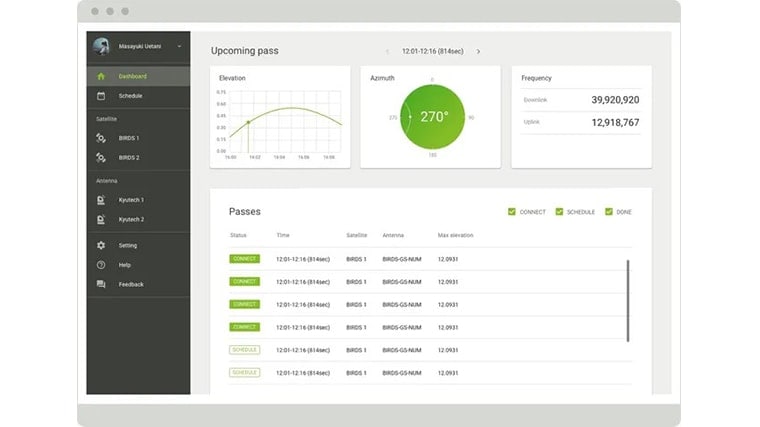Click the first CONNECT status button
Viewport: 760px width, 427px height.
244,259
